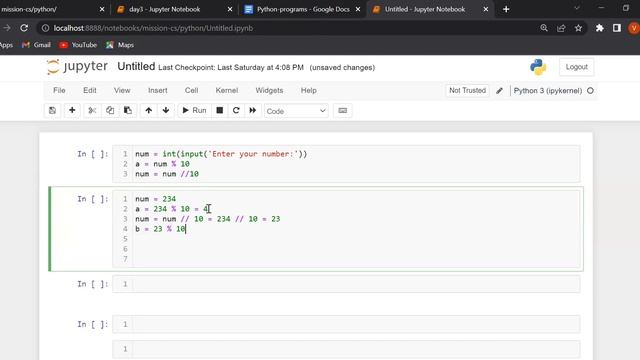The height and width of the screenshot is (360, 640).
Task: Reload the page
Action: (x=24, y=28)
